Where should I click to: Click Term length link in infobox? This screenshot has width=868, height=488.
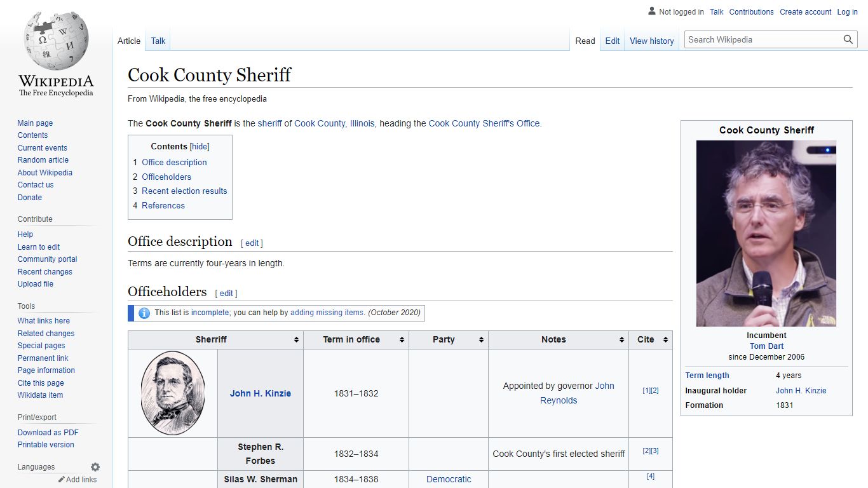[x=707, y=376]
